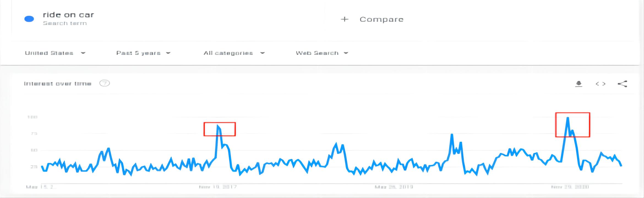644x198 pixels.
Task: Edit the "ride on car" search term
Action: [68, 15]
